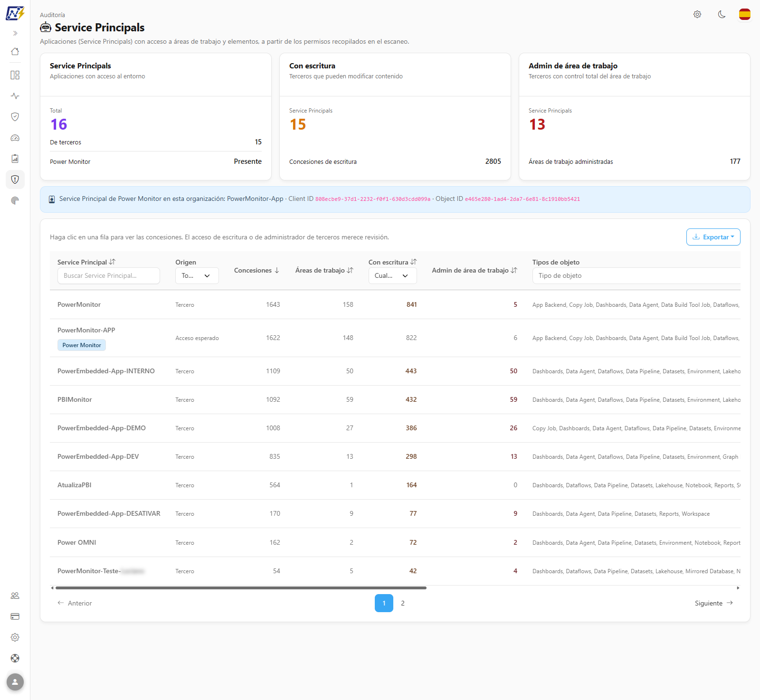Open the shield checkmark icon in sidebar
Image resolution: width=760 pixels, height=700 pixels.
[15, 117]
